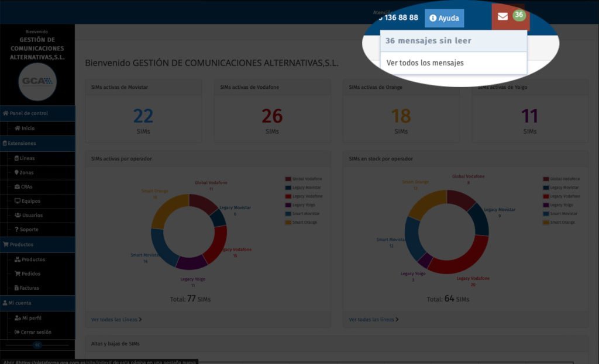Click the Smart Orange swatch in stock SIMs legend
599x364 pixels.
546,223
